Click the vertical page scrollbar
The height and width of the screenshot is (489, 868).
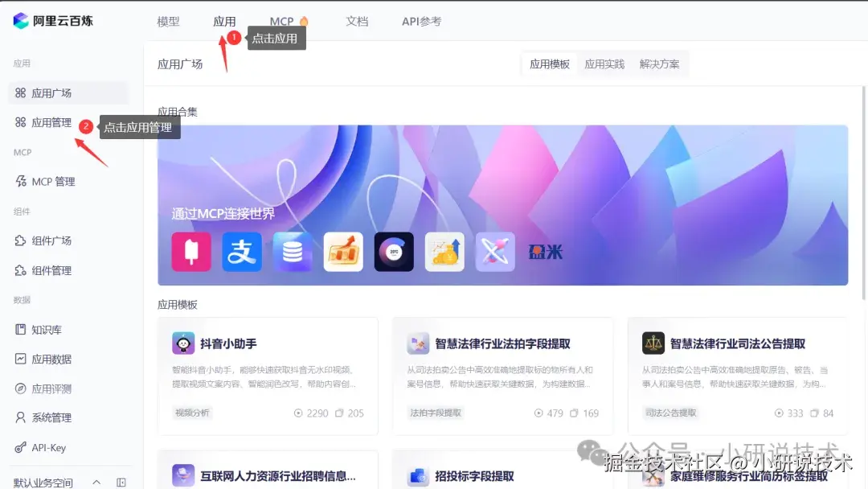pos(863,193)
